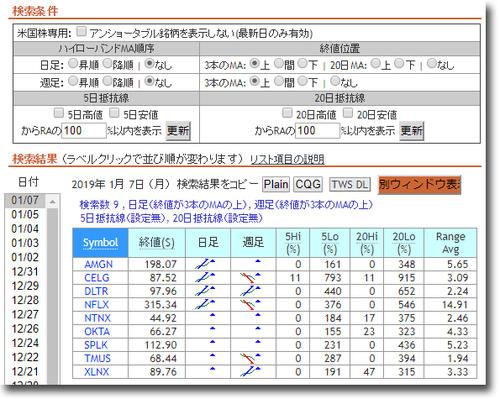Sort table by 終値($) column header
The image size is (500, 399).
click(157, 243)
